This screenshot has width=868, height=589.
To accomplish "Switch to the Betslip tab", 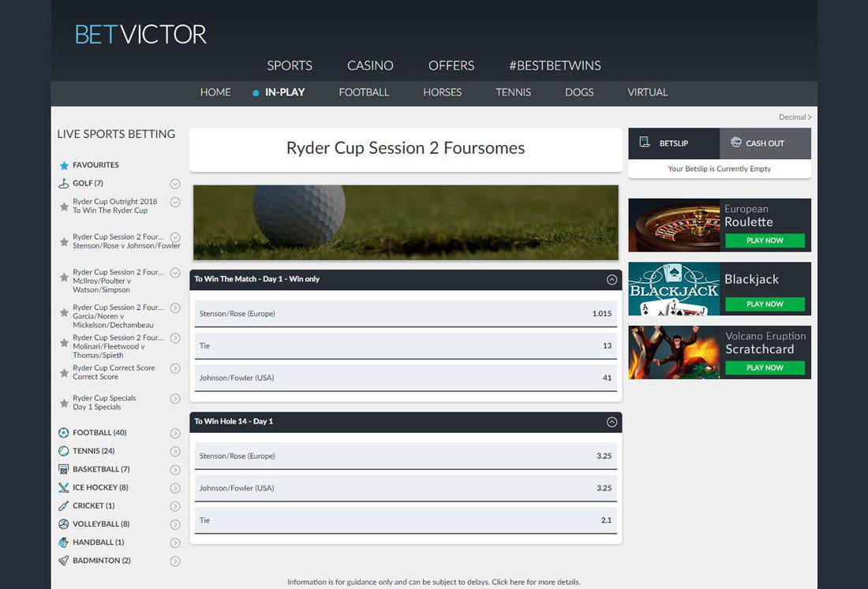I will [674, 144].
